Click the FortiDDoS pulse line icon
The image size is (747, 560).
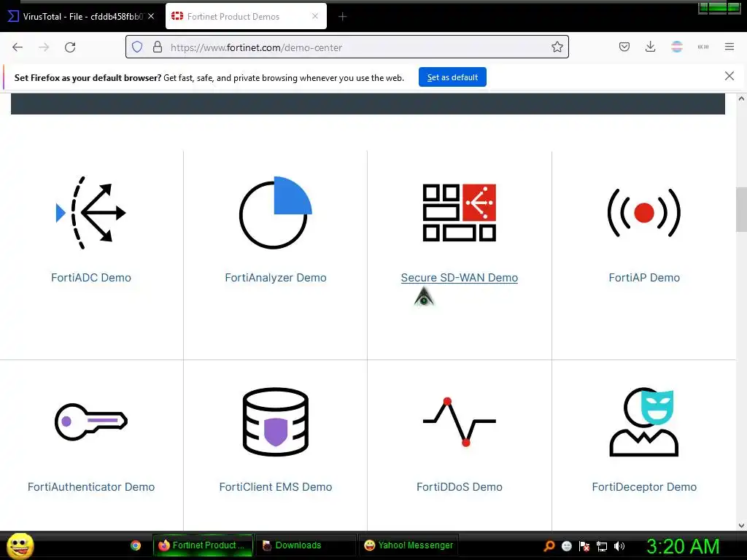[x=460, y=422]
